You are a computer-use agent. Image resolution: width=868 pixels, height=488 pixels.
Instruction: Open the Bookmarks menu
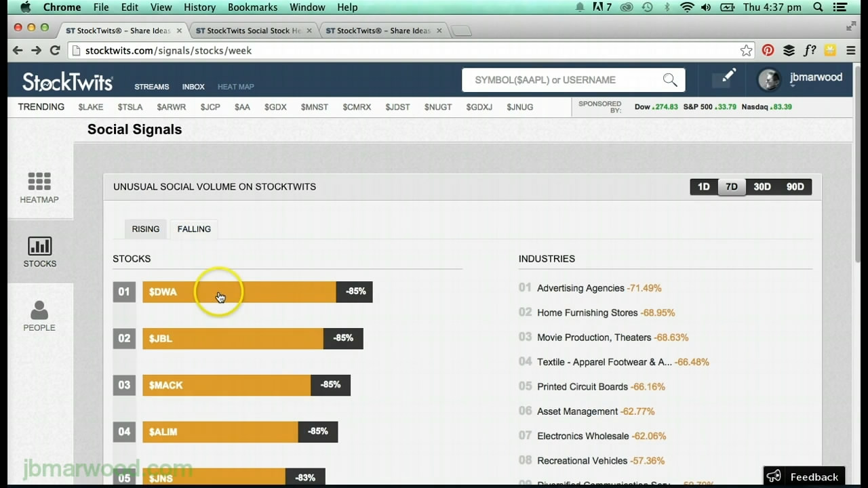252,7
